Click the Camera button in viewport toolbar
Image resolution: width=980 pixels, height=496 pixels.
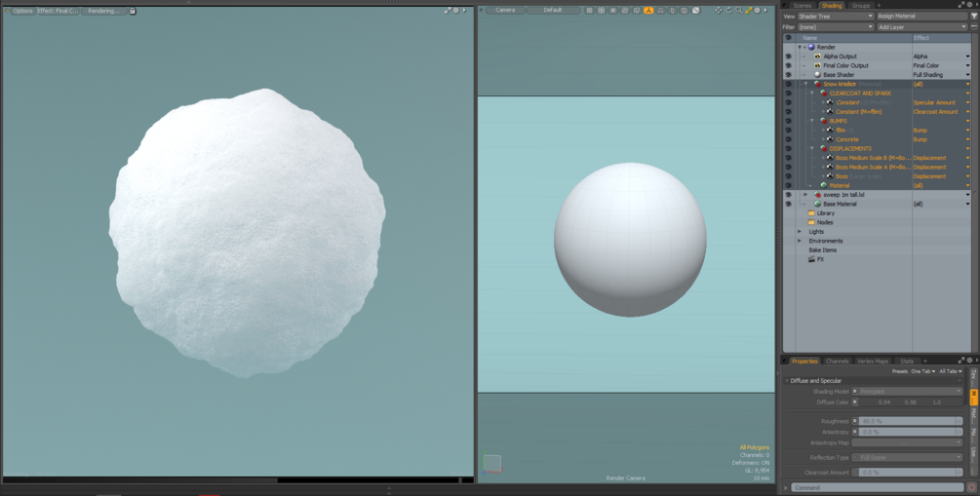pyautogui.click(x=505, y=11)
